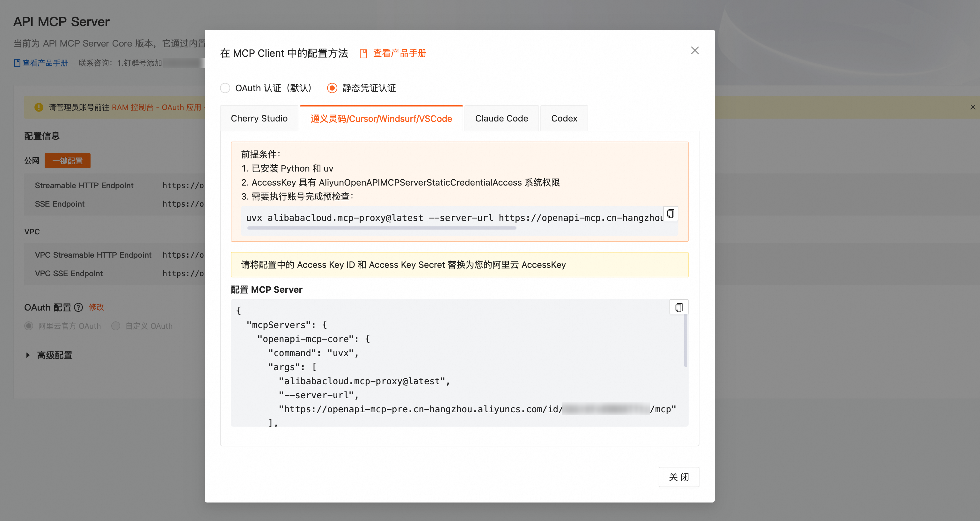Switch to 通义灵码/Cursor/Windsurf/VSCode tab

pyautogui.click(x=381, y=118)
